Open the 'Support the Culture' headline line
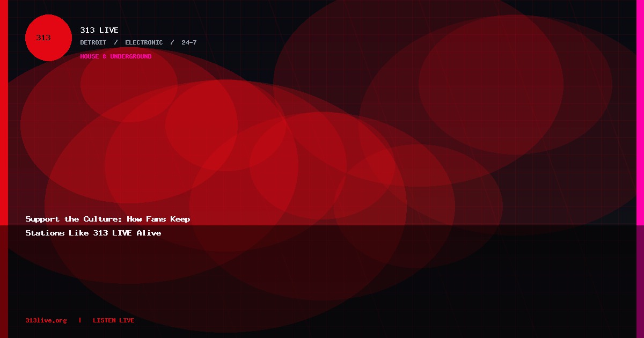The width and height of the screenshot is (644, 338). tap(108, 219)
